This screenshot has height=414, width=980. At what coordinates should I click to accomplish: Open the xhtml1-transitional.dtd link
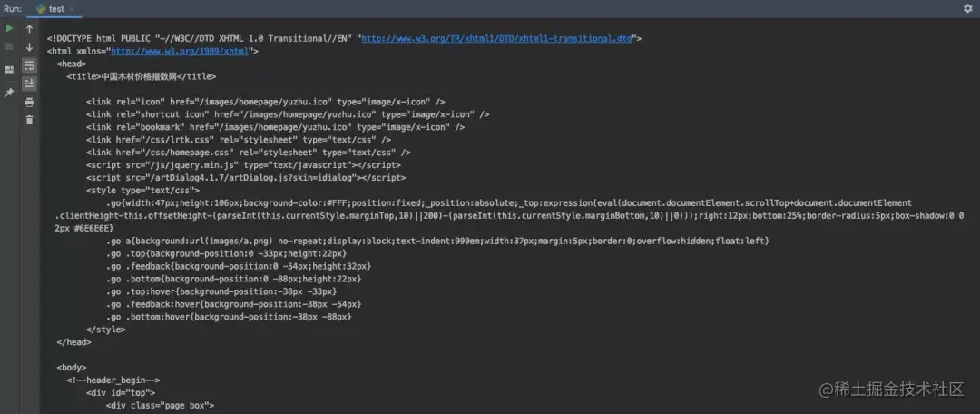497,38
